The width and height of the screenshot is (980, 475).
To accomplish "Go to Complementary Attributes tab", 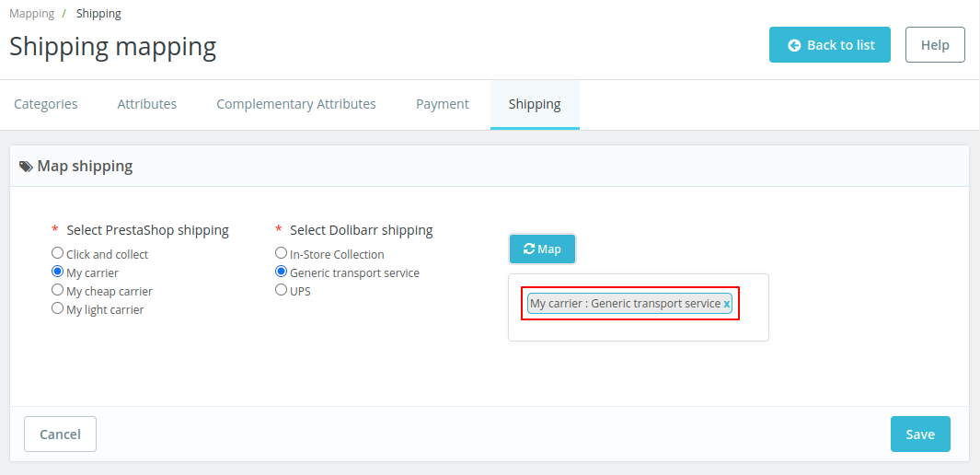I will [296, 104].
